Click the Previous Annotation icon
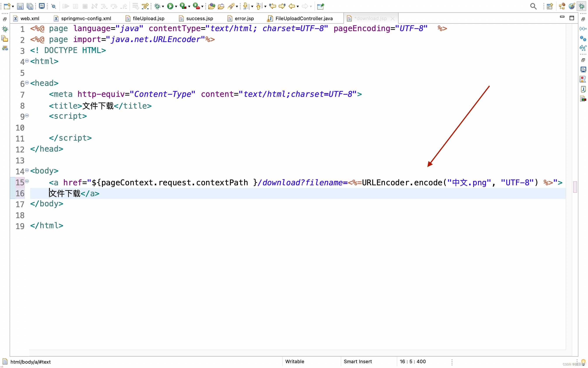The image size is (588, 368). tap(259, 6)
